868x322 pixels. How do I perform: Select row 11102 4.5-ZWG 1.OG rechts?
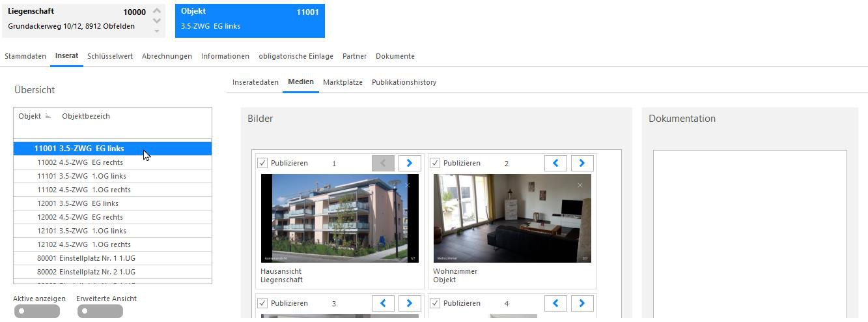click(x=113, y=190)
